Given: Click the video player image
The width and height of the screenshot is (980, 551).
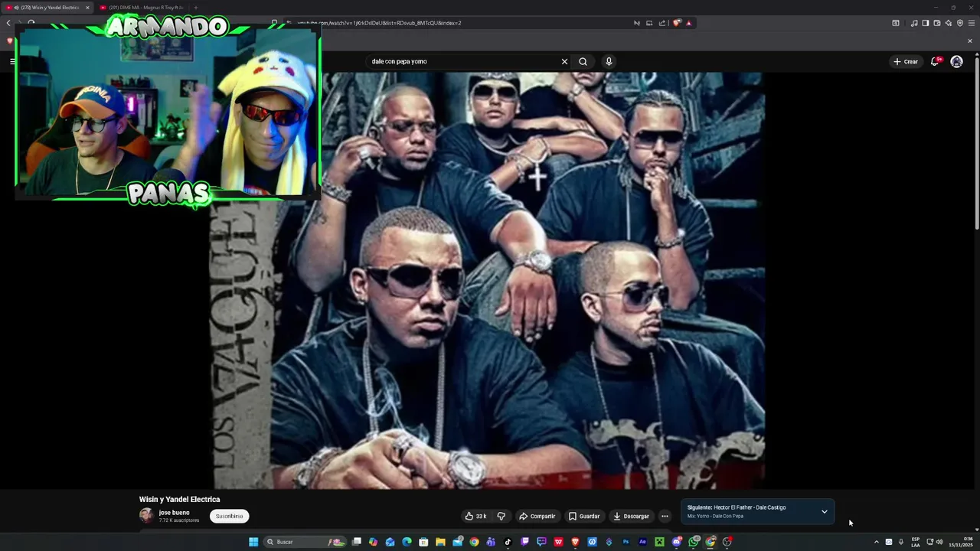Looking at the screenshot, I should 488,280.
